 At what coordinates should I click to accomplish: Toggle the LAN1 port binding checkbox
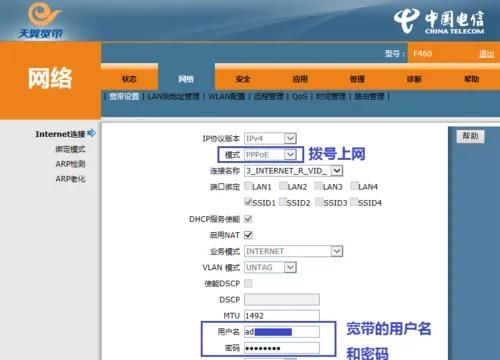[248, 185]
